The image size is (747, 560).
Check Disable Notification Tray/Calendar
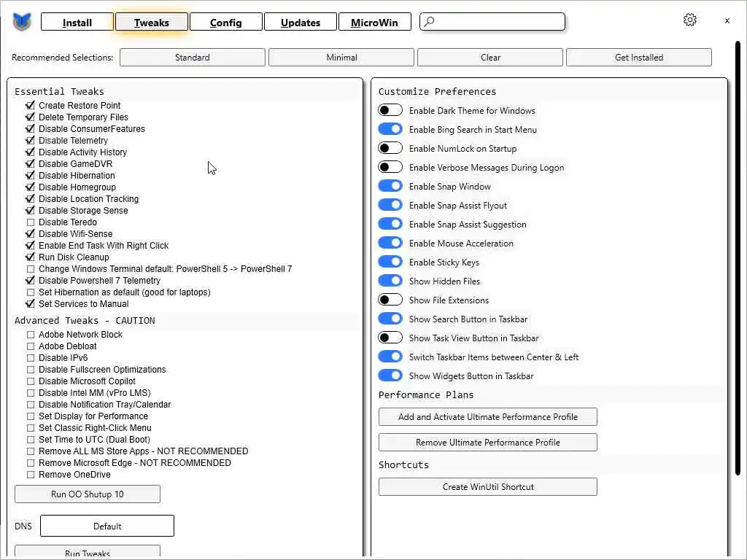point(31,404)
